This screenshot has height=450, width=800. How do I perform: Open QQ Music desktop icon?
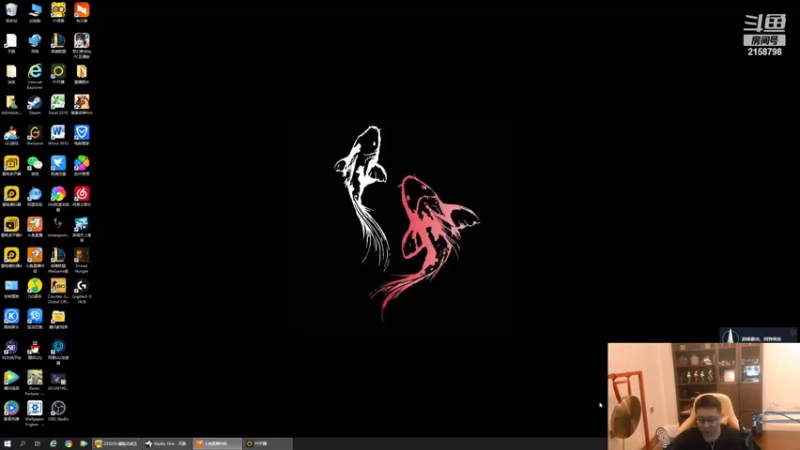click(x=35, y=288)
